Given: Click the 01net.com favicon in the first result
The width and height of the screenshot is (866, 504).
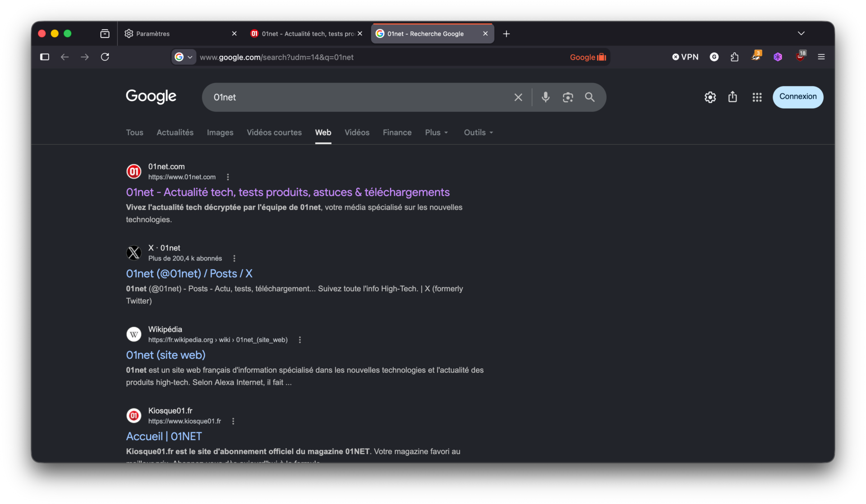Looking at the screenshot, I should [134, 172].
